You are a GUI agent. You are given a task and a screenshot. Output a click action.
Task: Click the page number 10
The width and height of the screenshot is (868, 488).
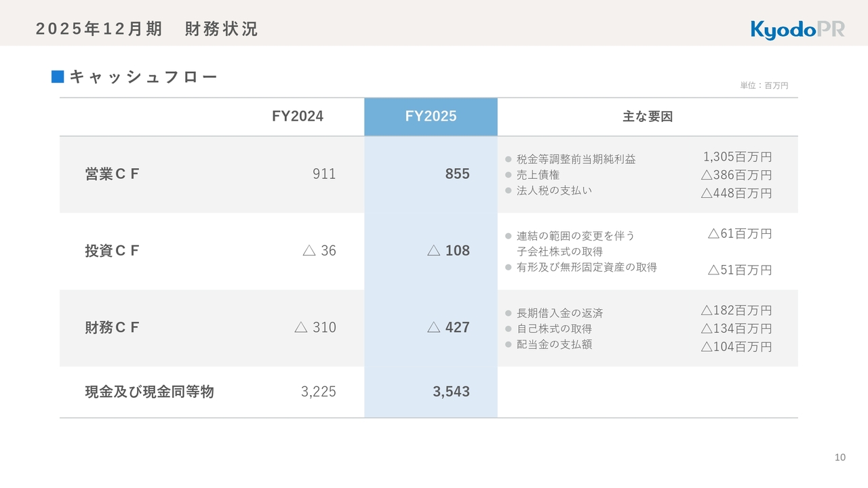(x=840, y=457)
